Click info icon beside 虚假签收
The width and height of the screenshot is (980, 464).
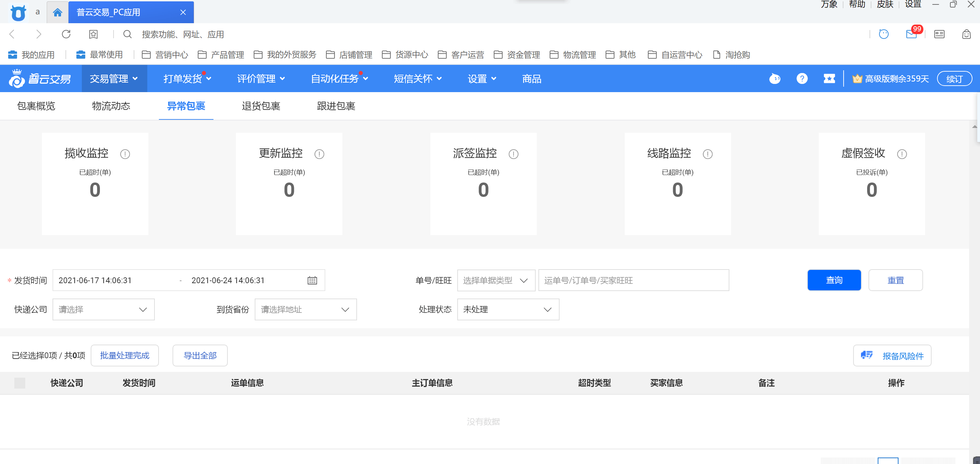click(902, 154)
